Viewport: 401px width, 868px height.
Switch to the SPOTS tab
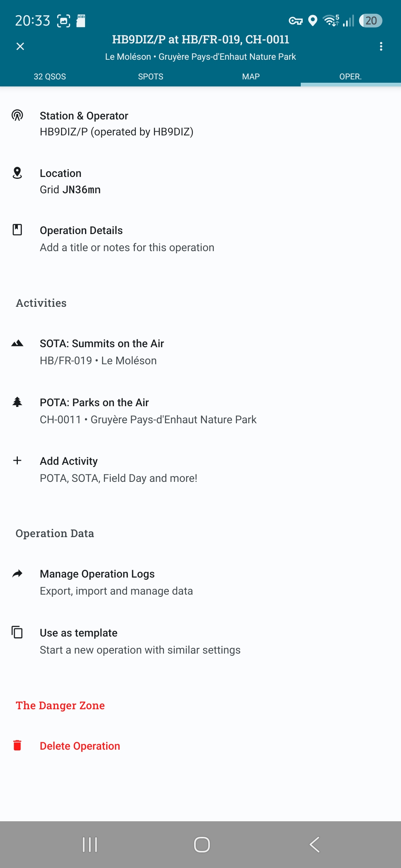150,76
